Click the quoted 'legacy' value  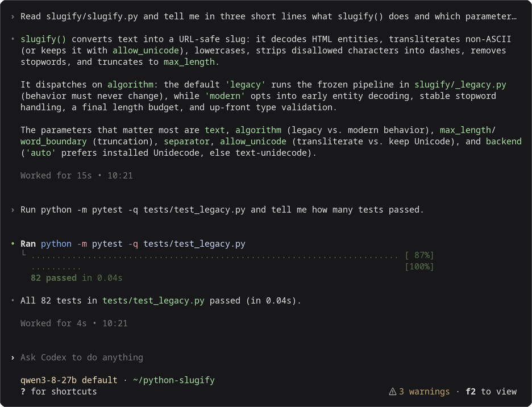(246, 85)
